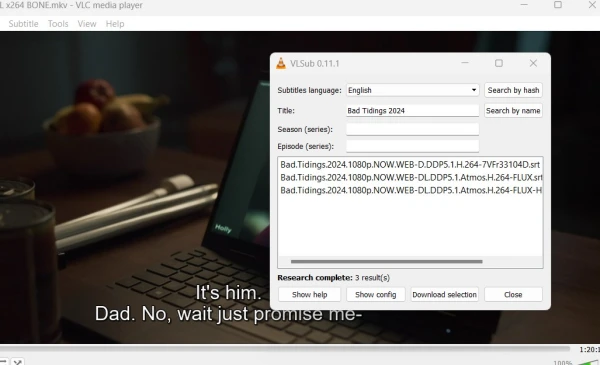
Task: Open the Subtitle menu
Action: (23, 24)
